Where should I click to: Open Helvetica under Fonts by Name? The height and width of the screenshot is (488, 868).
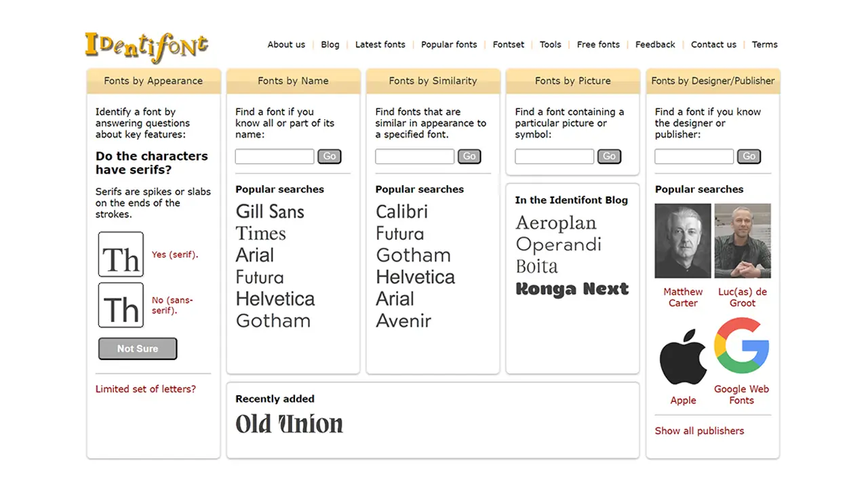[275, 299]
